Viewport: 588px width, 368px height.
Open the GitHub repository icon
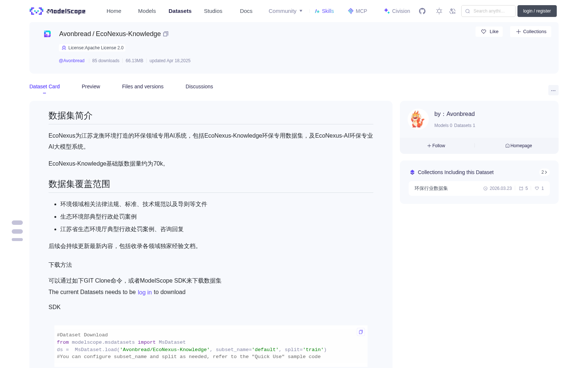point(422,11)
